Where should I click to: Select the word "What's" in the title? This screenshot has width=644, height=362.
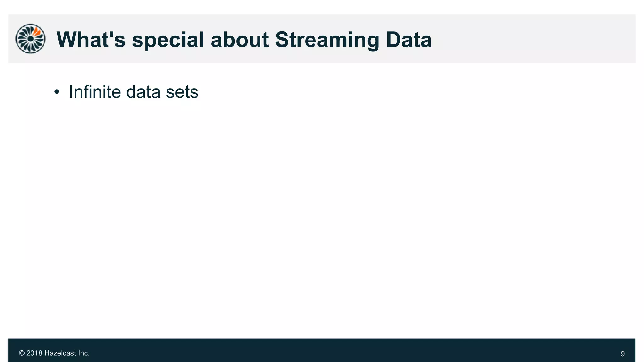pyautogui.click(x=91, y=40)
